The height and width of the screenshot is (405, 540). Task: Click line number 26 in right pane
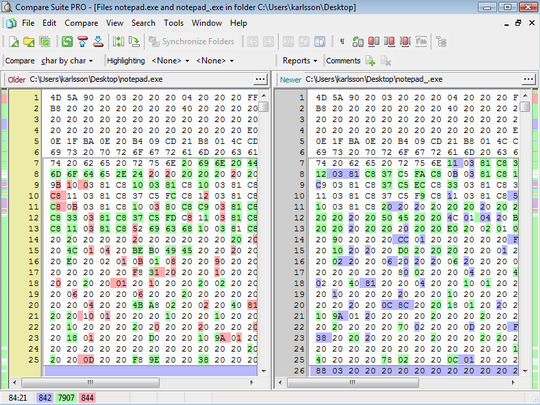(x=299, y=371)
